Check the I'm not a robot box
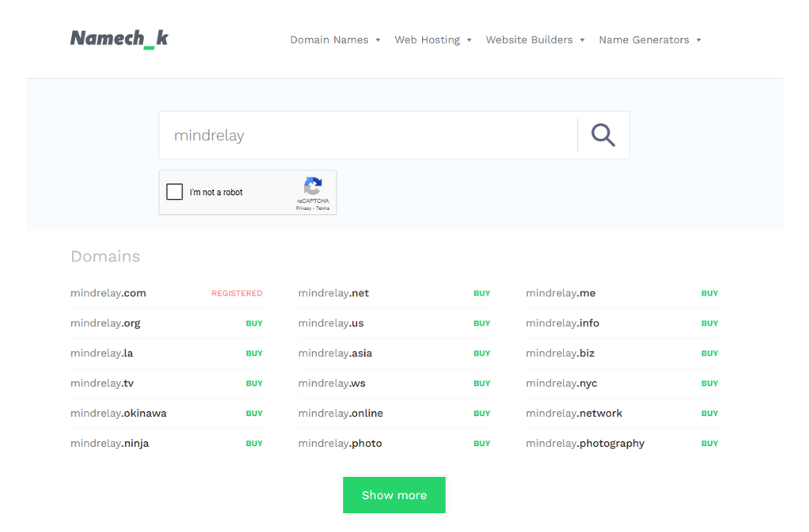The image size is (809, 532). tap(175, 192)
